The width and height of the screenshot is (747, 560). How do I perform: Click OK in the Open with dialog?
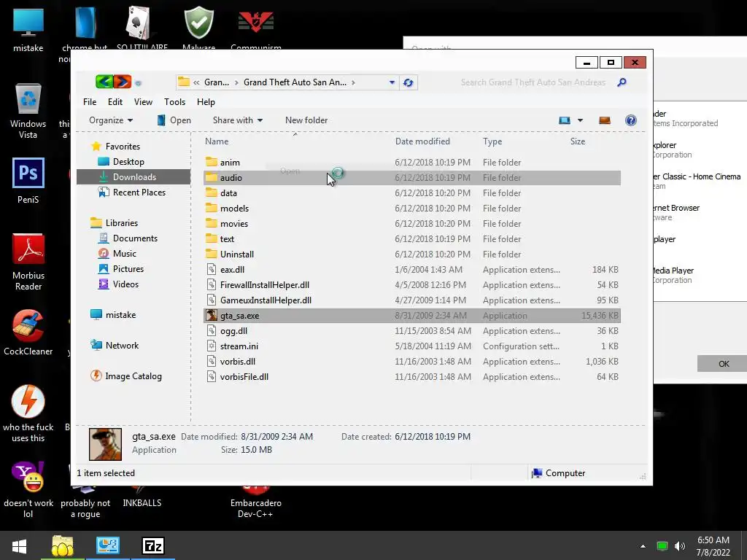[x=723, y=364]
